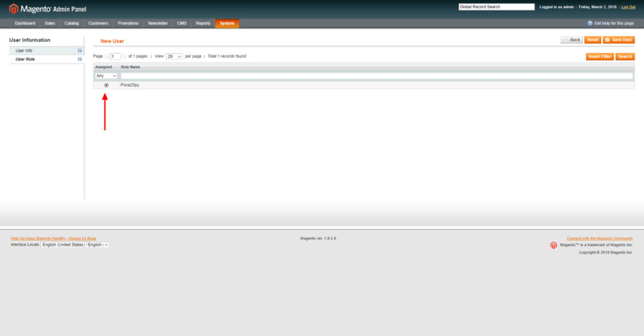The width and height of the screenshot is (644, 336).
Task: Open the System menu
Action: pyautogui.click(x=227, y=23)
